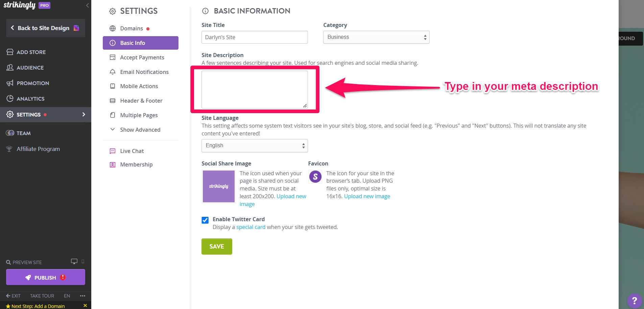The height and width of the screenshot is (309, 644).
Task: Expand Show Advanced settings
Action: point(140,130)
